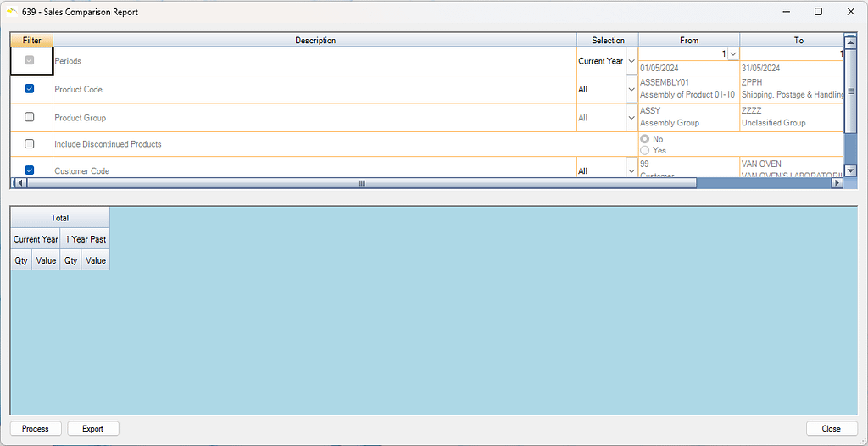The image size is (868, 446).
Task: Click the 1 Year Past column header
Action: click(85, 239)
